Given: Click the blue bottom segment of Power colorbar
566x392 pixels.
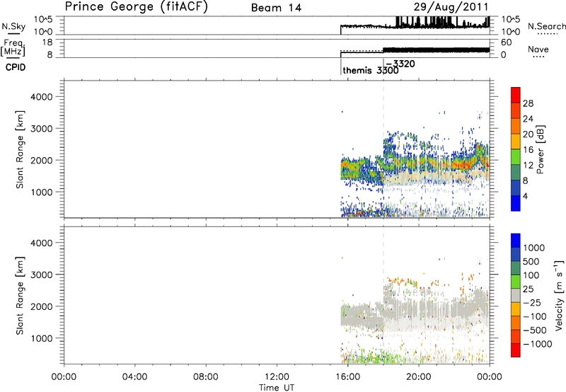Looking at the screenshot, I should [x=516, y=203].
